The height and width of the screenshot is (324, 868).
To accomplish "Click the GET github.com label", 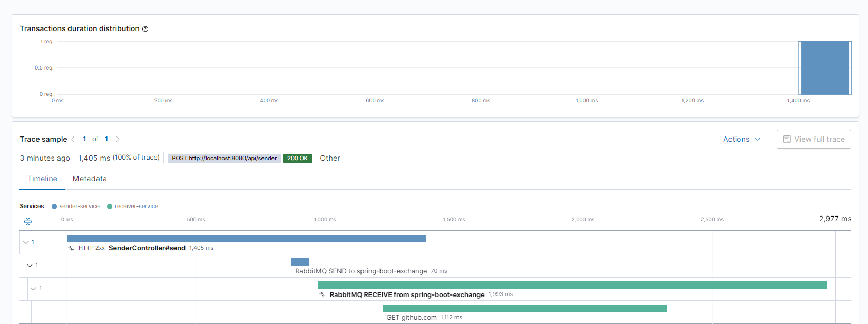I will click(x=412, y=318).
